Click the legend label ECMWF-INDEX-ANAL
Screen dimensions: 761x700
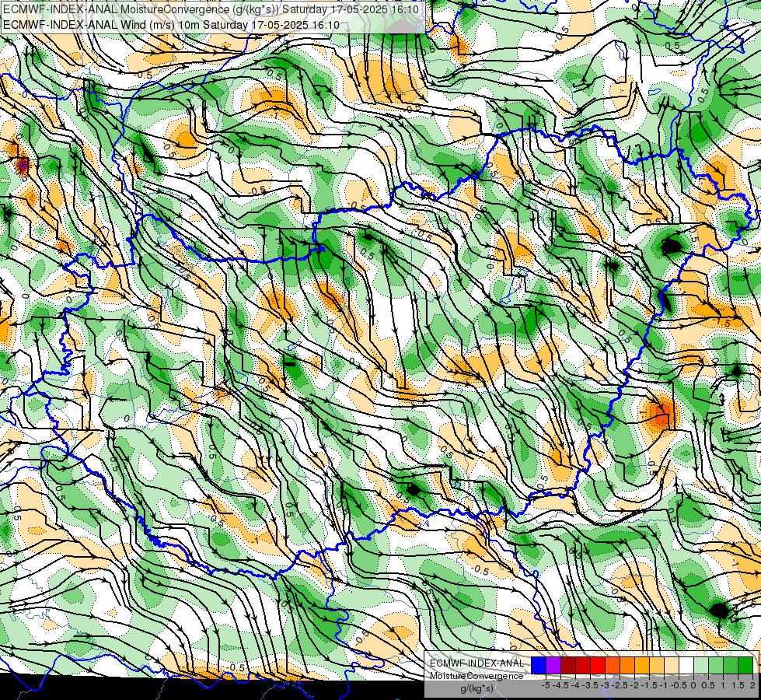(x=476, y=663)
